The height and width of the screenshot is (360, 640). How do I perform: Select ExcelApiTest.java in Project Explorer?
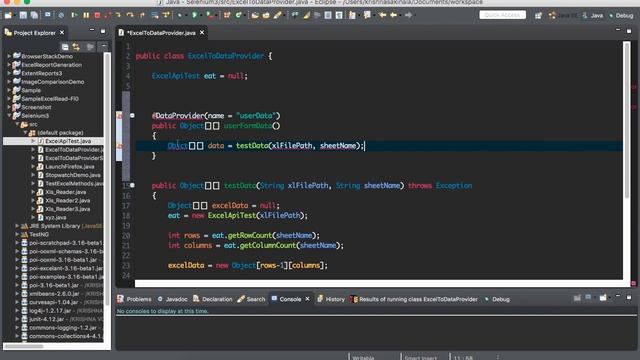pyautogui.click(x=68, y=141)
